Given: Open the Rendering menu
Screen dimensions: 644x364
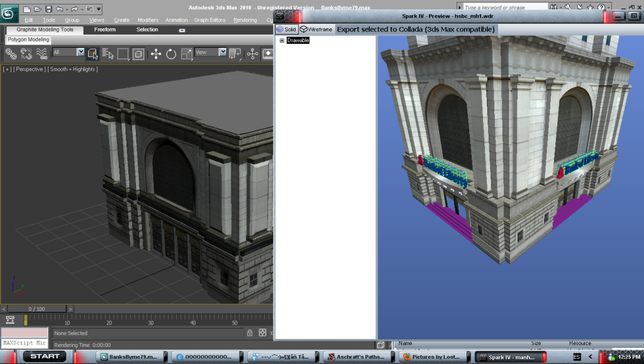Looking at the screenshot, I should point(245,20).
